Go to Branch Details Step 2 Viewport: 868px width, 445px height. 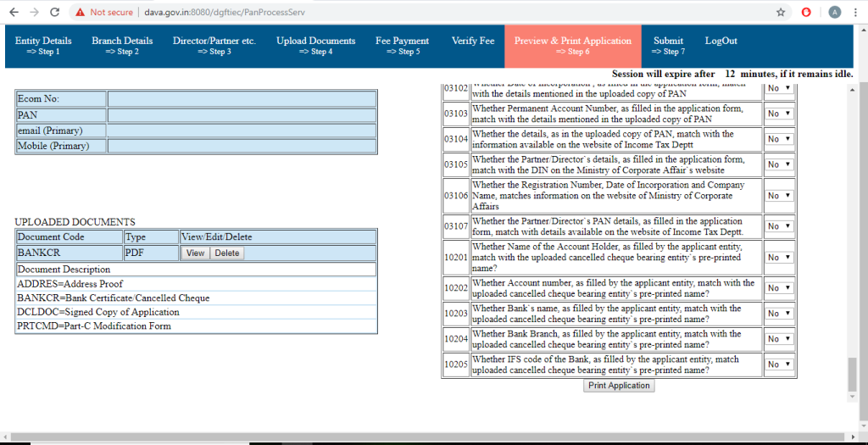[x=122, y=46]
